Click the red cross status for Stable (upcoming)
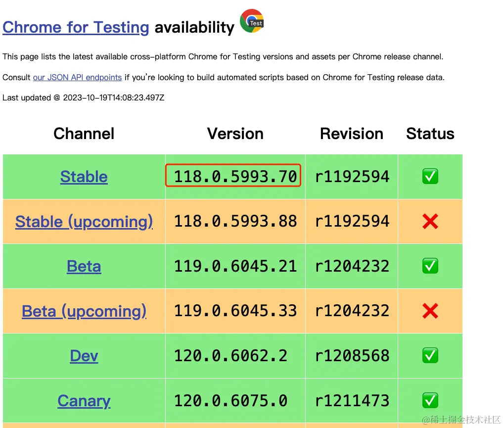Viewport: 504px width, 428px height. [430, 221]
